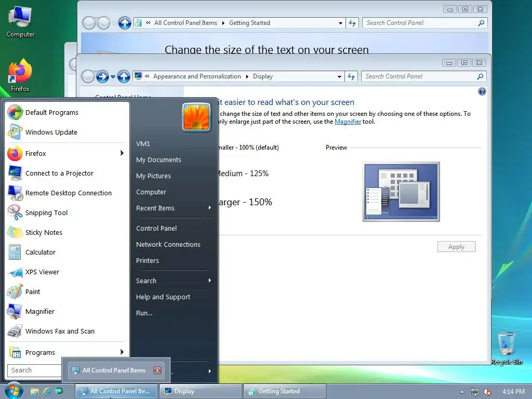
Task: Open Paint from Start menu
Action: [x=66, y=292]
